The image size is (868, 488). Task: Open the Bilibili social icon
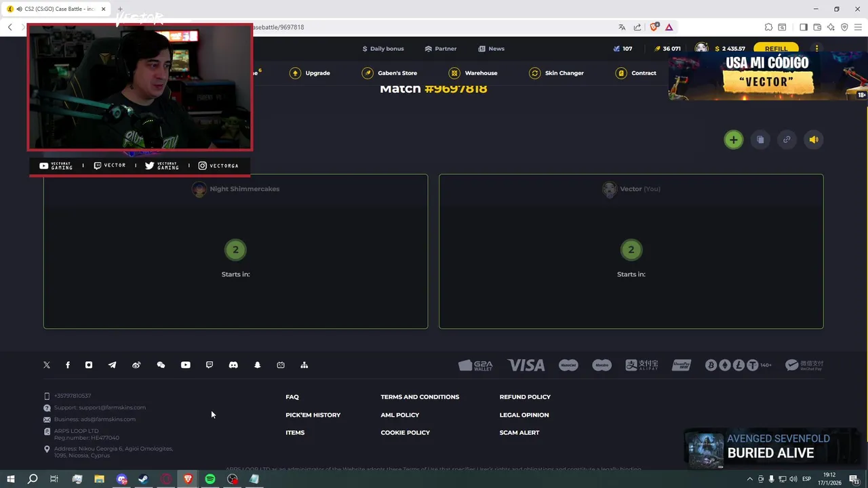click(281, 365)
